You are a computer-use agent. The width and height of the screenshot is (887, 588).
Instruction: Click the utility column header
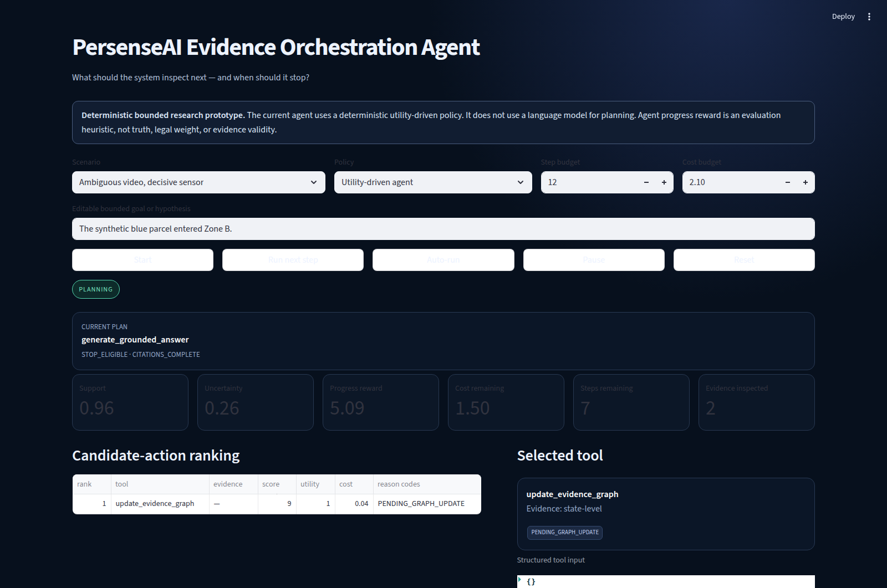315,484
